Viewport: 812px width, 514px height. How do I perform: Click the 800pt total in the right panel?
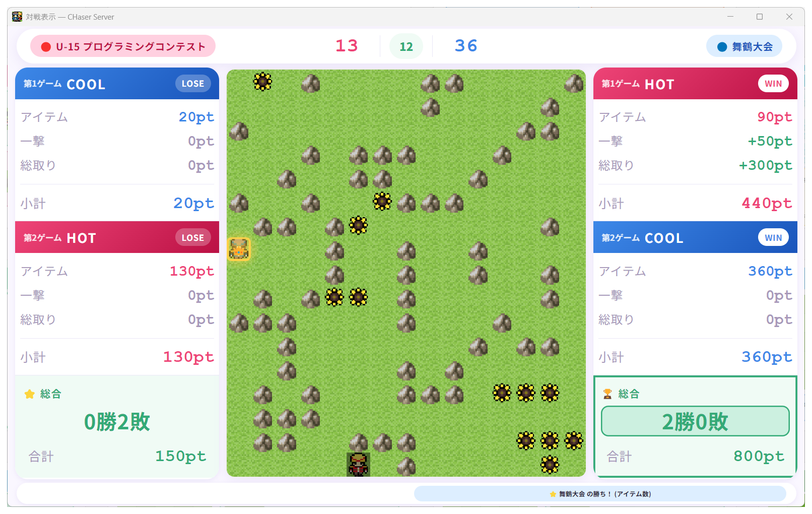[x=759, y=456]
